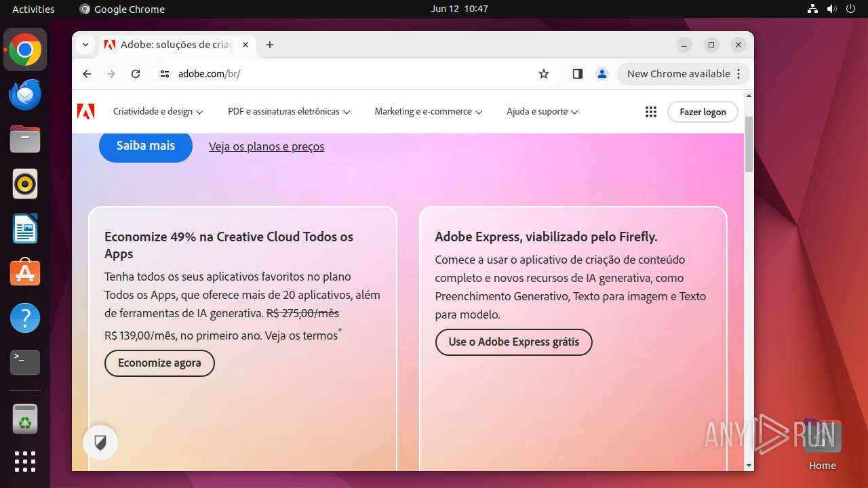Toggle the Chrome side panel icon
The height and width of the screenshot is (488, 868).
click(578, 74)
